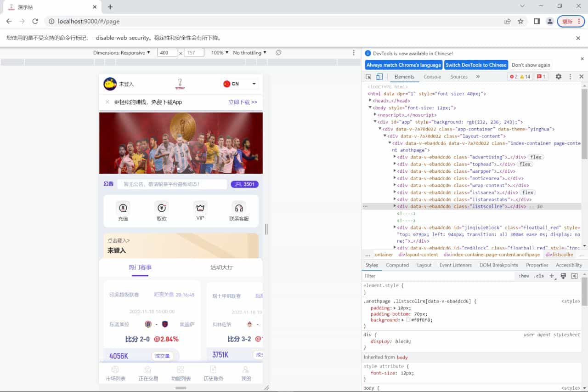Dismiss the DevTools language infobar
Viewport: 588px width, 392px height.
point(582,59)
